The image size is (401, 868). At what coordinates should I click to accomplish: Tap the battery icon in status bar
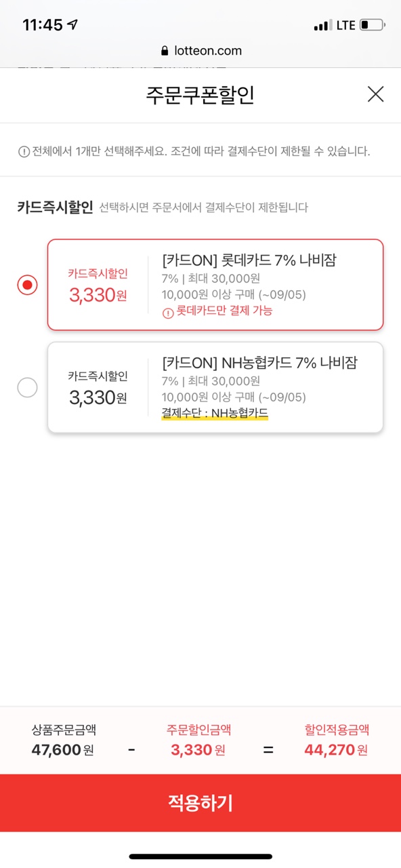point(373,25)
